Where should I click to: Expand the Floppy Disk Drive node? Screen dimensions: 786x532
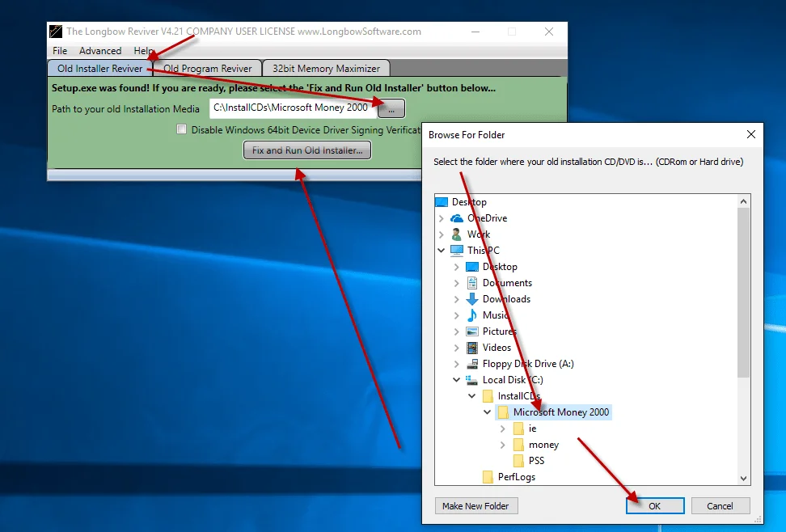[x=457, y=364]
